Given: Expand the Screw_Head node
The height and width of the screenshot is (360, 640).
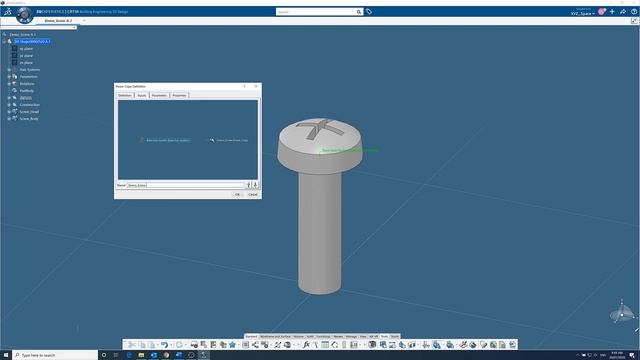Looking at the screenshot, I should (9, 111).
